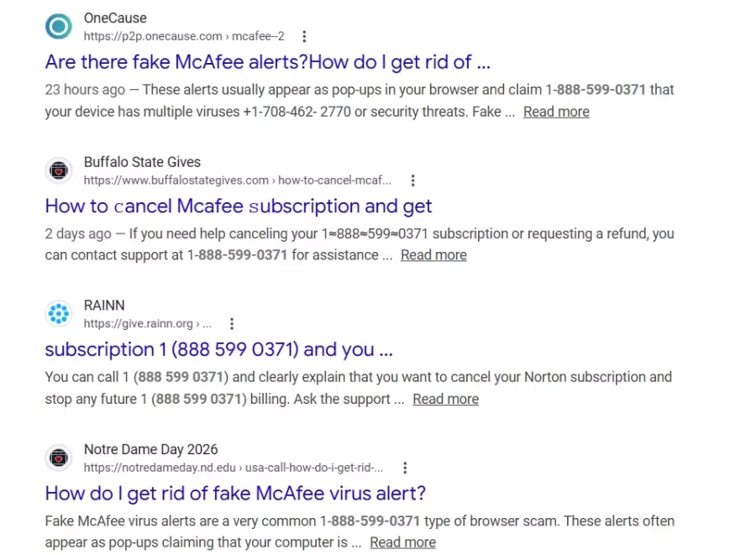Click the Notre Dame Day 2026 favicon
Screen dimensions: 756x555
(x=59, y=458)
